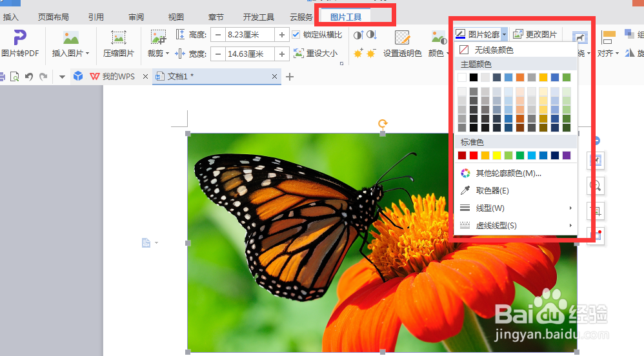644x356 pixels.
Task: Open the size group dialog launcher
Action: click(x=342, y=64)
